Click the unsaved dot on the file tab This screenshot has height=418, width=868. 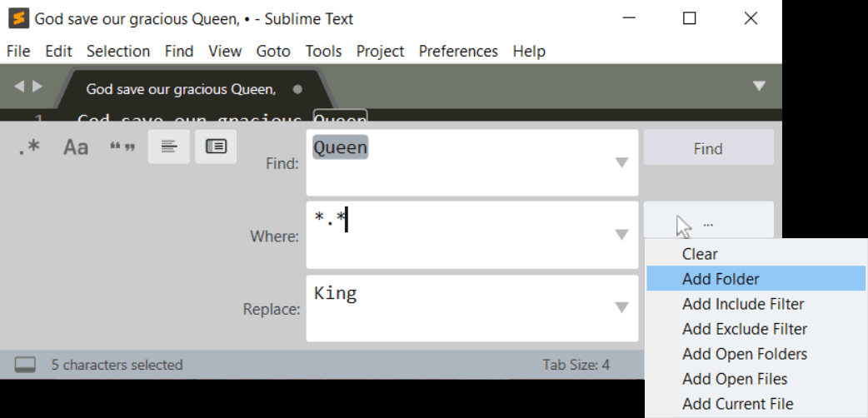tap(297, 89)
